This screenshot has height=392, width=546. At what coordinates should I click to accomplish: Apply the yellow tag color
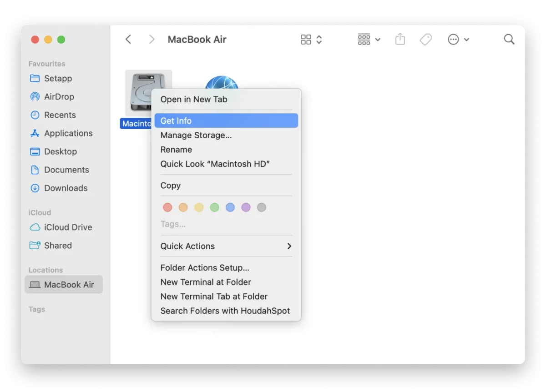pos(199,207)
